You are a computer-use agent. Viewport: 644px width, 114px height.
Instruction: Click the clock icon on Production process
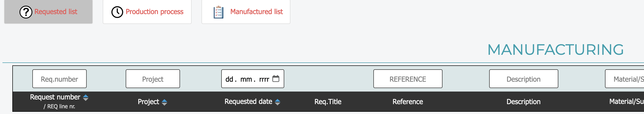coord(117,12)
